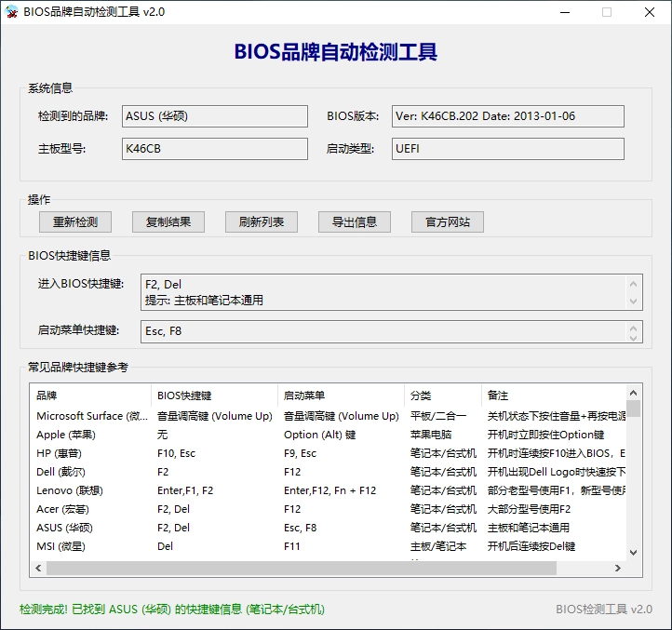Click the BIOS版本 field value

[508, 116]
